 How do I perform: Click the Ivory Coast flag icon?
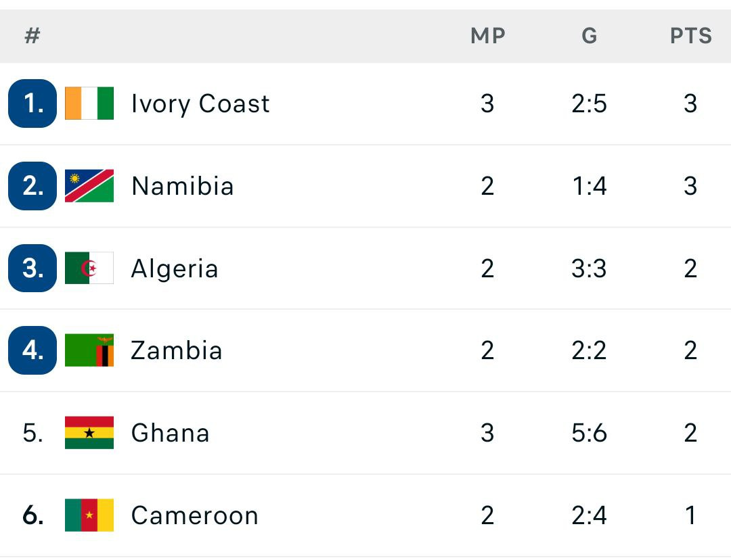pos(89,103)
